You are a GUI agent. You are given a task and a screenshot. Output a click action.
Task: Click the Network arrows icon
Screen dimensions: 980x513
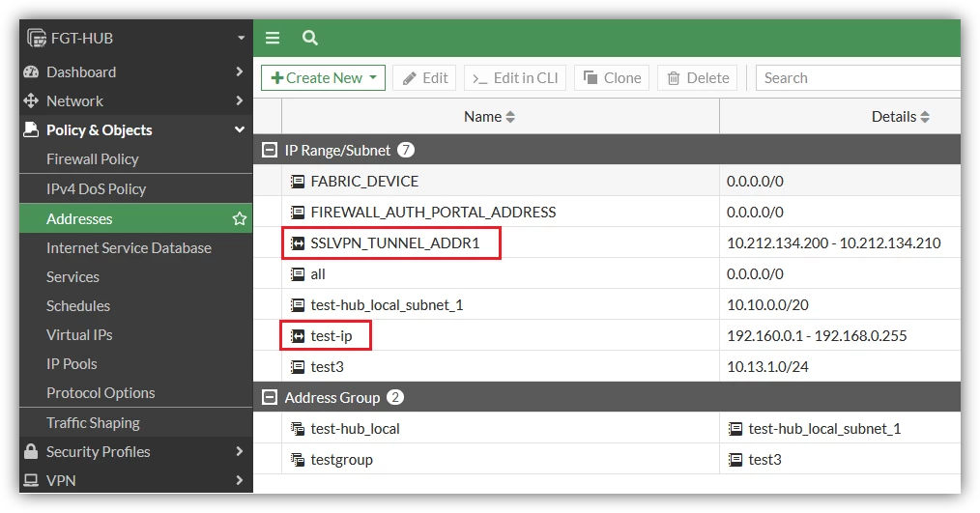pos(31,100)
